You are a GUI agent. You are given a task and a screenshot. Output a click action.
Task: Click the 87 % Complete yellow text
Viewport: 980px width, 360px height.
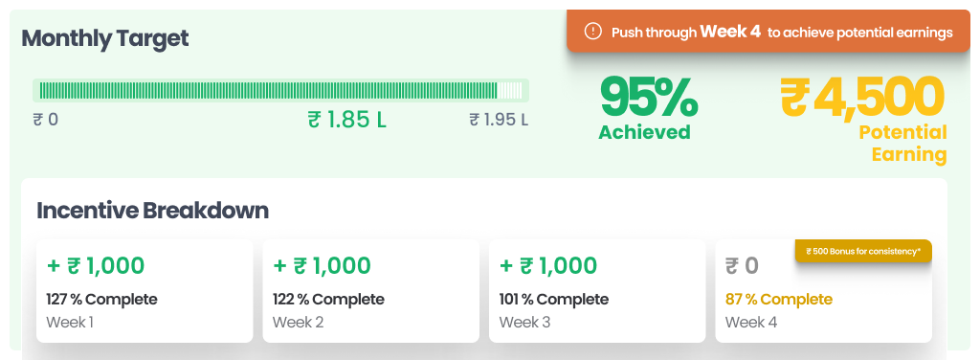779,300
